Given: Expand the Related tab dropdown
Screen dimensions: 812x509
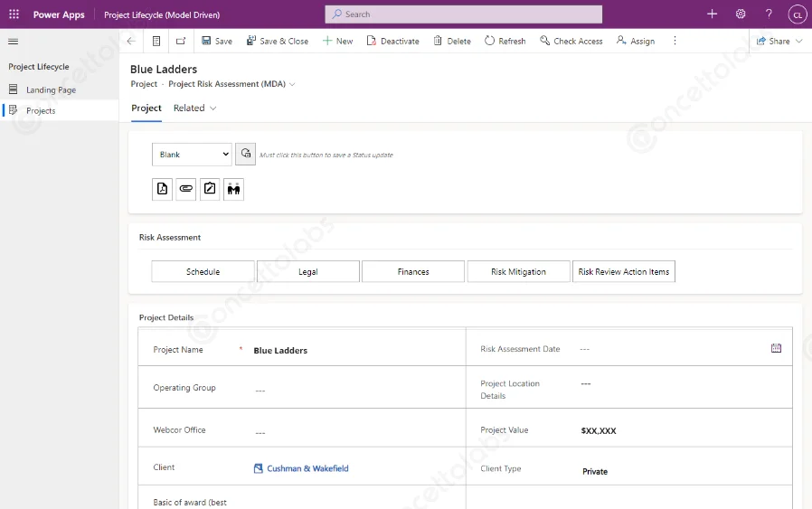Looking at the screenshot, I should pyautogui.click(x=195, y=108).
